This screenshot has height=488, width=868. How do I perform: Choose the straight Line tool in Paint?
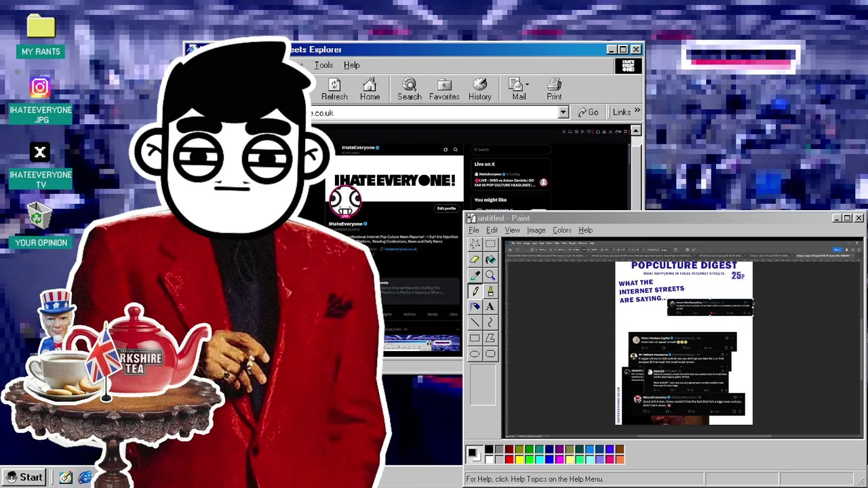[475, 322]
